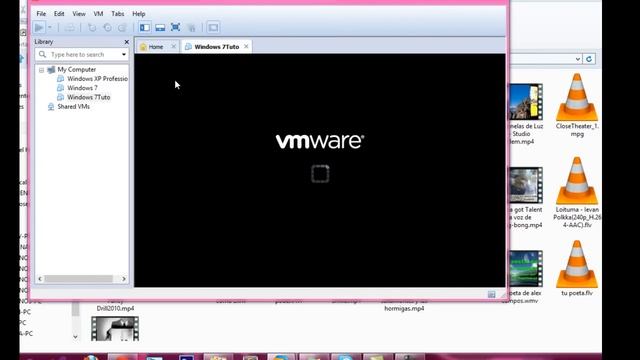Take a snapshot with the toolbar icon
Screen dimensions: 640x360
[x=92, y=27]
